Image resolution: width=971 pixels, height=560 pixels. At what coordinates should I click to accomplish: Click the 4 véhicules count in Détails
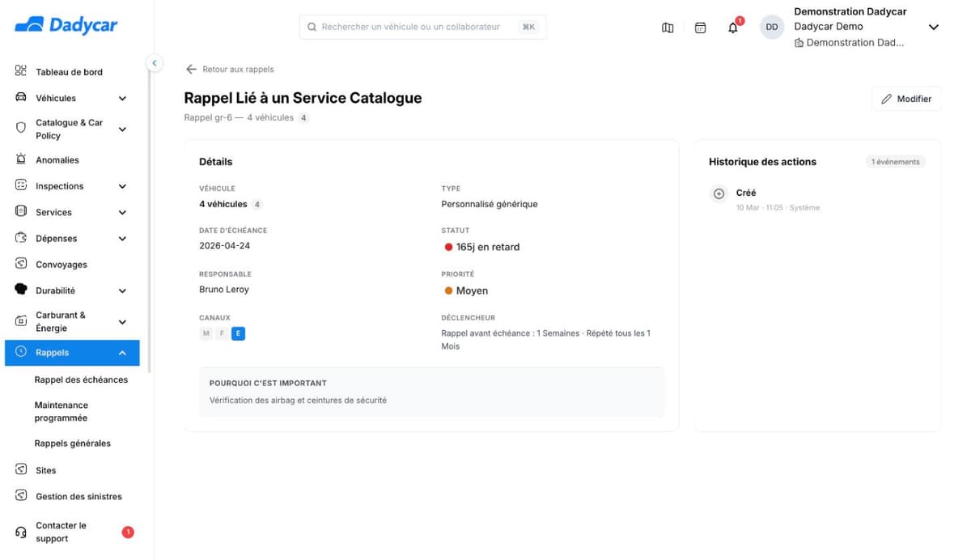(223, 204)
